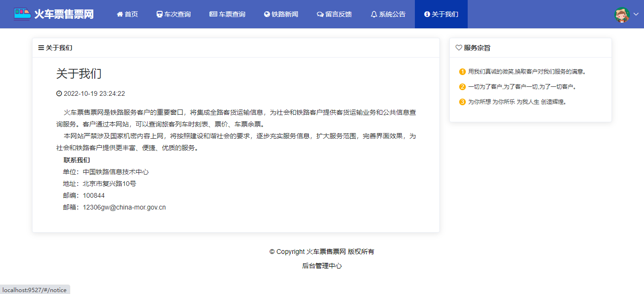Click the email address 12306gw@china-mor.gov.cn
The height and width of the screenshot is (294, 644).
pos(124,207)
